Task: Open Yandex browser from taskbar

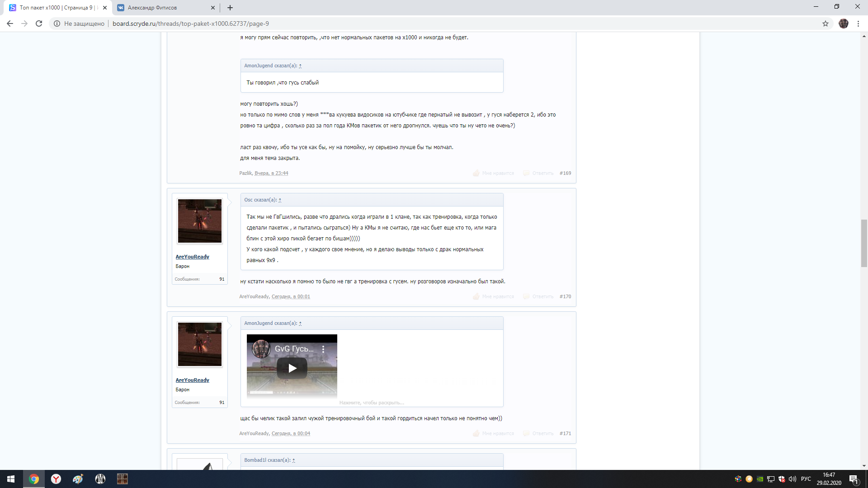Action: click(x=56, y=479)
